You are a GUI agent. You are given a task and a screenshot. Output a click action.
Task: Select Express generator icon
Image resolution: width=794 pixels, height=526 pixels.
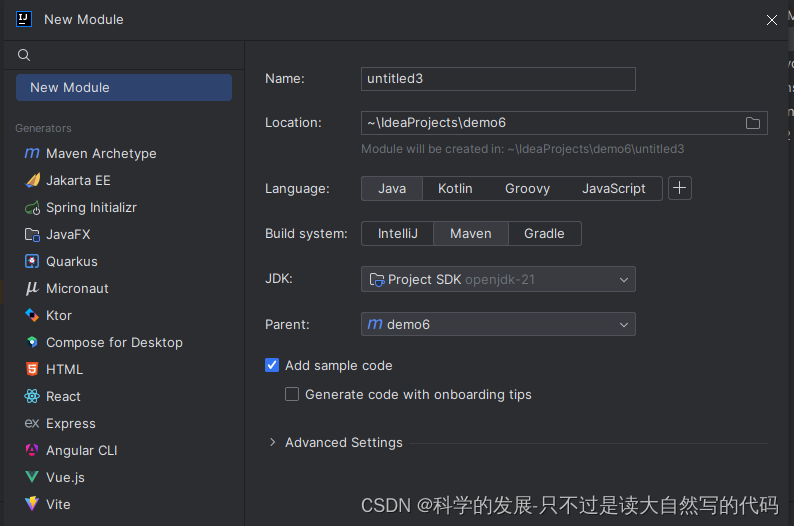pos(32,423)
